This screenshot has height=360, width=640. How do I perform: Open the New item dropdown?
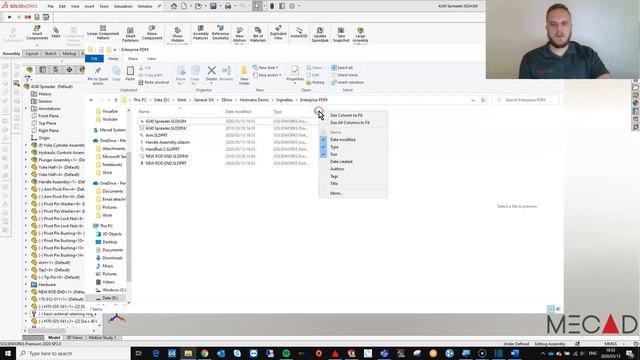pyautogui.click(x=266, y=68)
